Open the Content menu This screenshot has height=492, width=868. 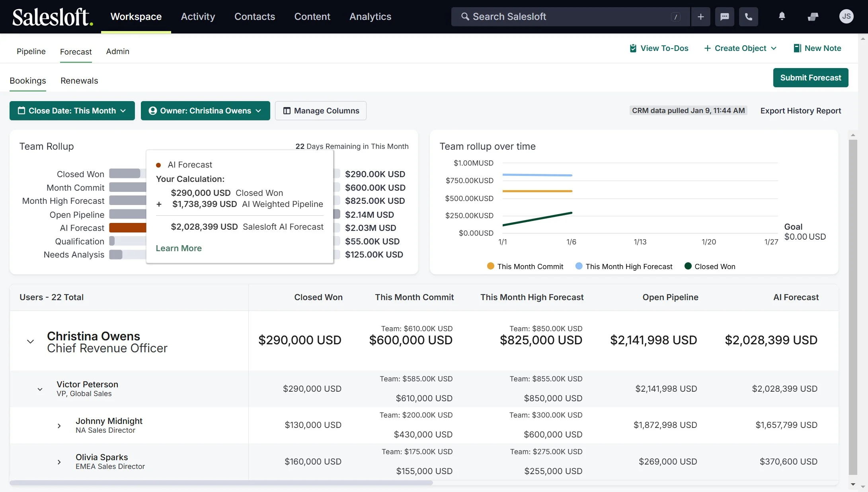tap(312, 16)
